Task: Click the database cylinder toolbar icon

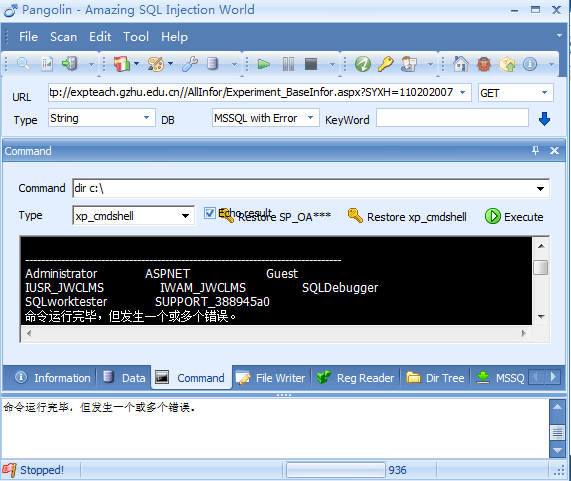Action: coord(212,64)
